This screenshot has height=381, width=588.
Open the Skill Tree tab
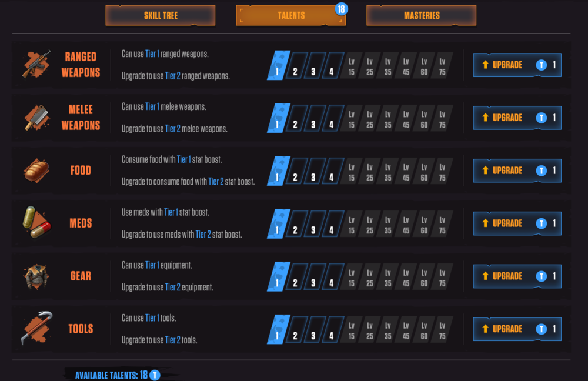click(x=161, y=15)
